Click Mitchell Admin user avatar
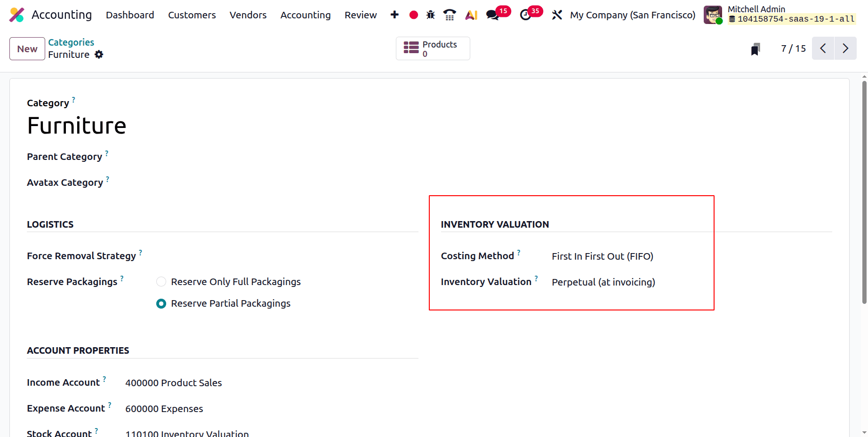Viewport: 868px width, 437px height. pyautogui.click(x=713, y=15)
